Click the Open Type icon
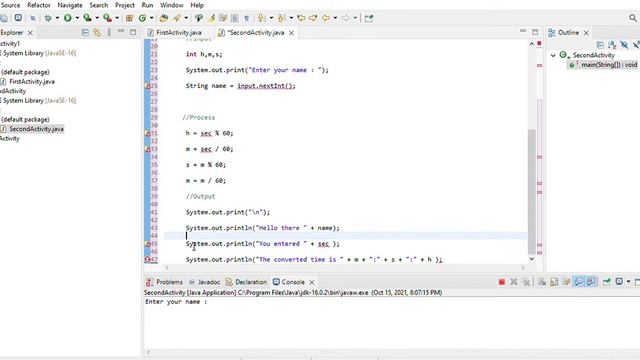 point(164,18)
